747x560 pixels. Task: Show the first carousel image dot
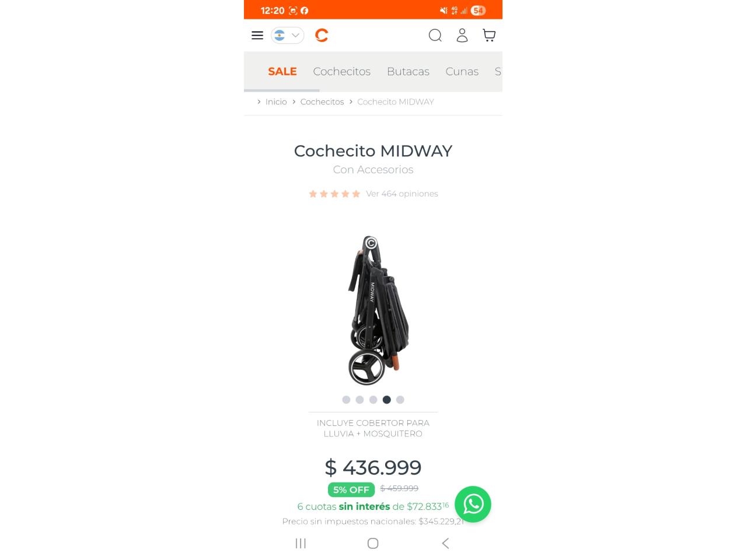(346, 400)
